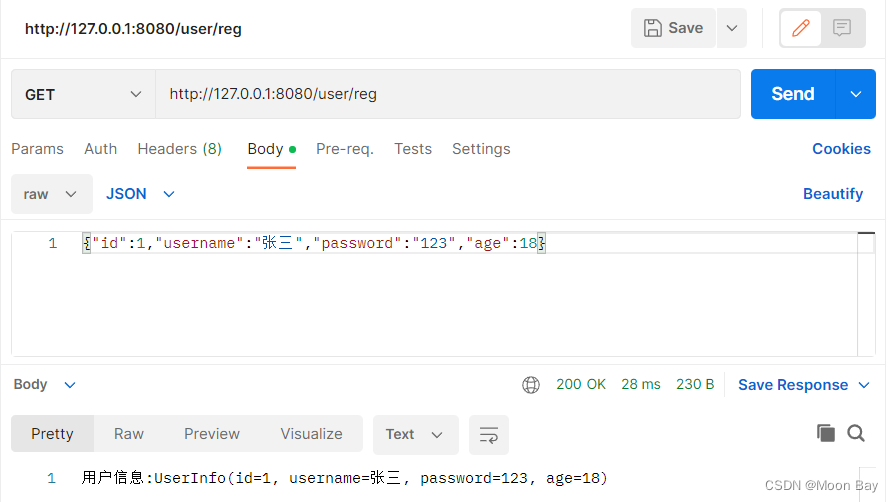893x502 pixels.
Task: Click the globe network info icon
Action: pos(531,385)
